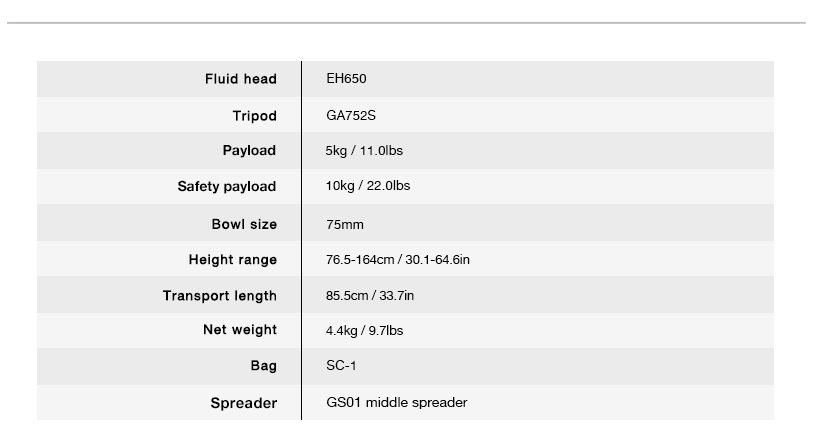
Task: Select the EH650 fluid head value
Action: pyautogui.click(x=347, y=79)
